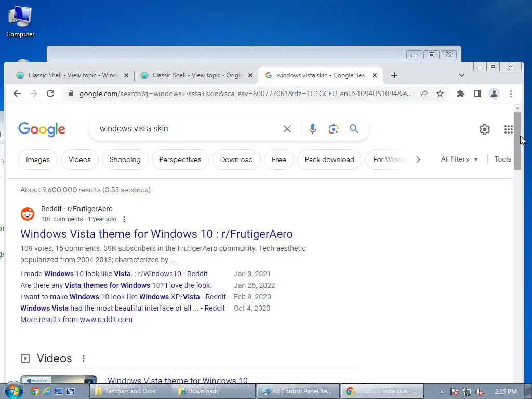Submit search using the magnifier icon
532x399 pixels.
[354, 129]
